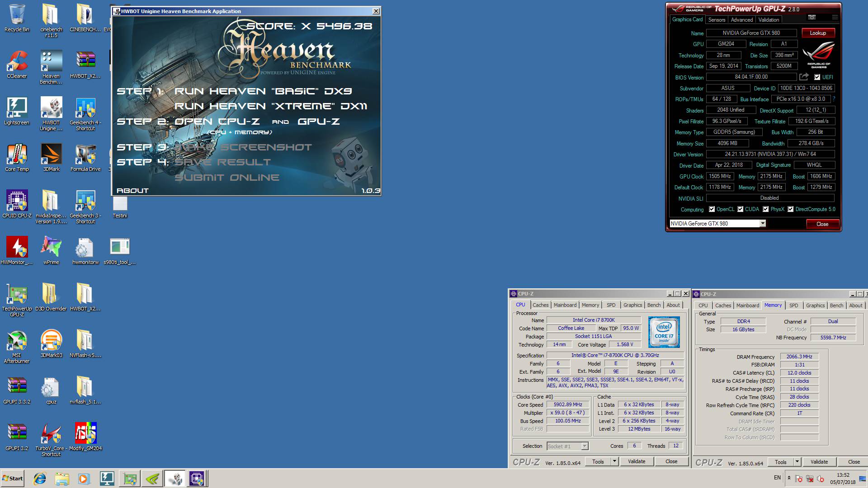Open the TurboV_Core shortcut icon
868x488 pixels.
click(x=51, y=440)
